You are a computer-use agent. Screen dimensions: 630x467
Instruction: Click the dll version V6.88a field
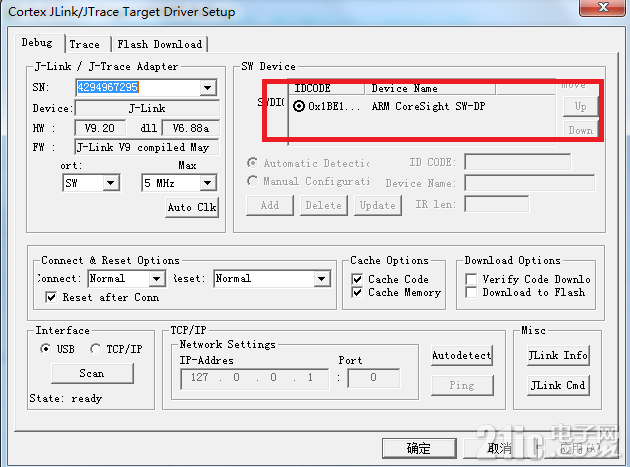click(190, 128)
